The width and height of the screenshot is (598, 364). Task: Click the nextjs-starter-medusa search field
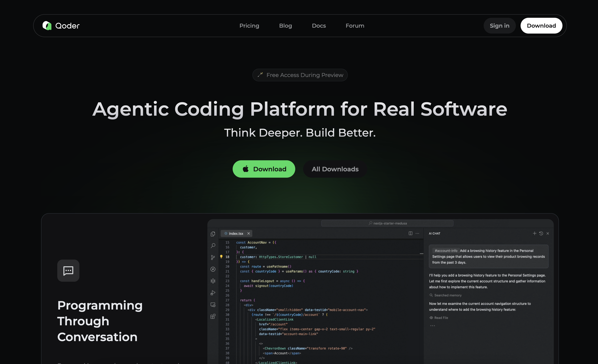point(387,223)
